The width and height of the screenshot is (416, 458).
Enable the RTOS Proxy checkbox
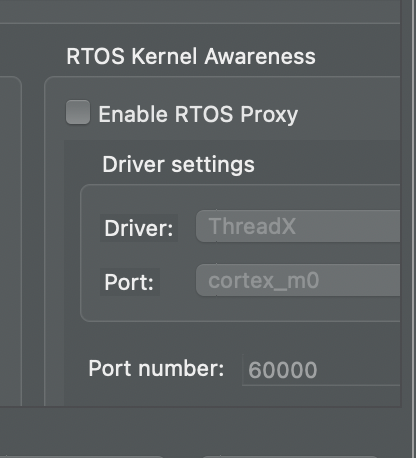tap(78, 112)
